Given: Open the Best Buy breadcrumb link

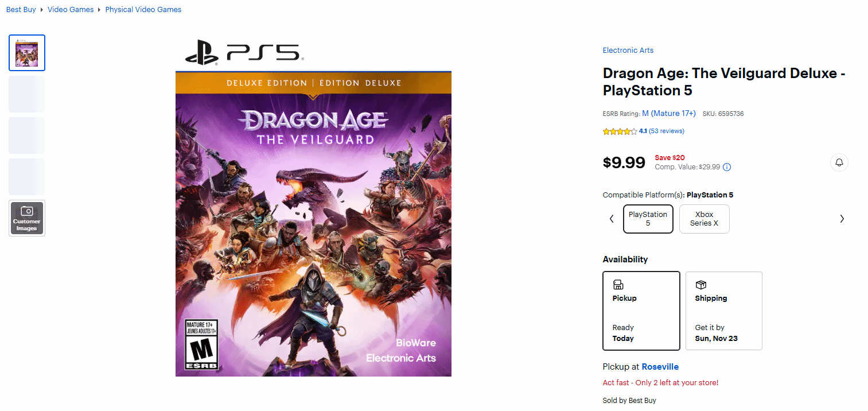Looking at the screenshot, I should coord(21,10).
